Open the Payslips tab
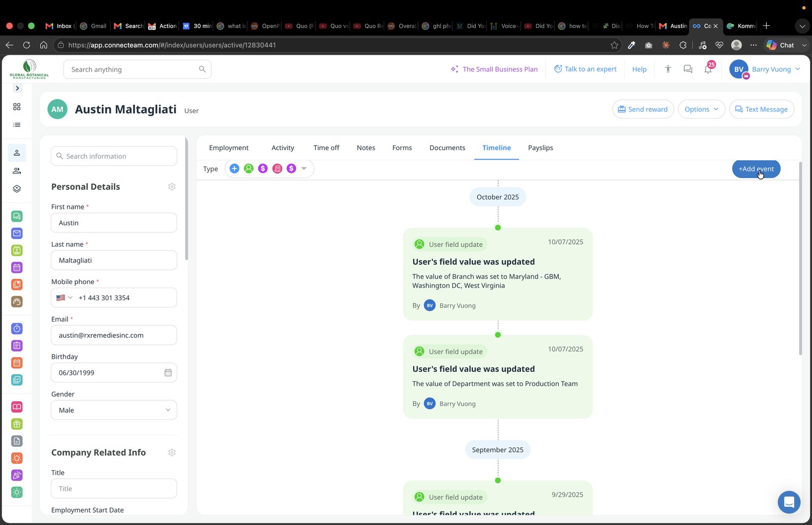The width and height of the screenshot is (812, 525). 540,148
